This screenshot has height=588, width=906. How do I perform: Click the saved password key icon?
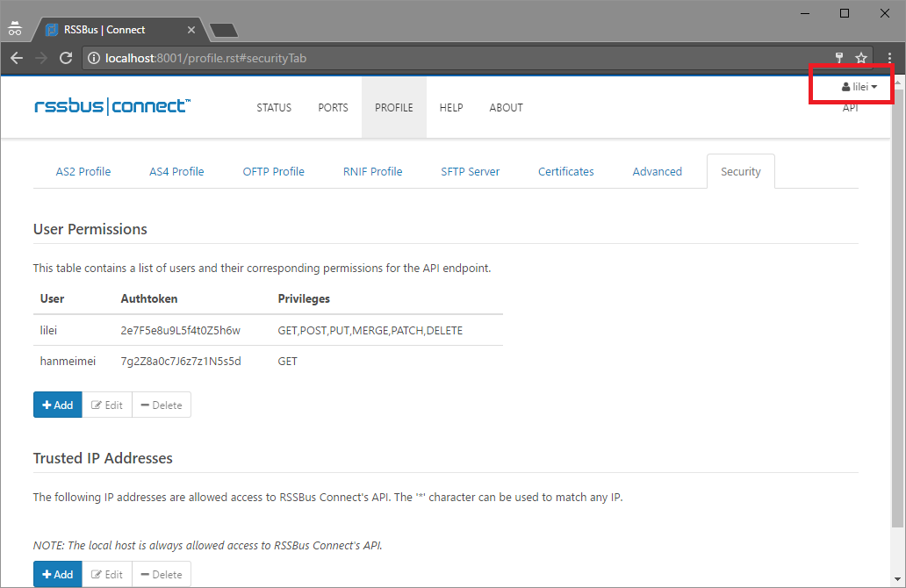(x=839, y=58)
